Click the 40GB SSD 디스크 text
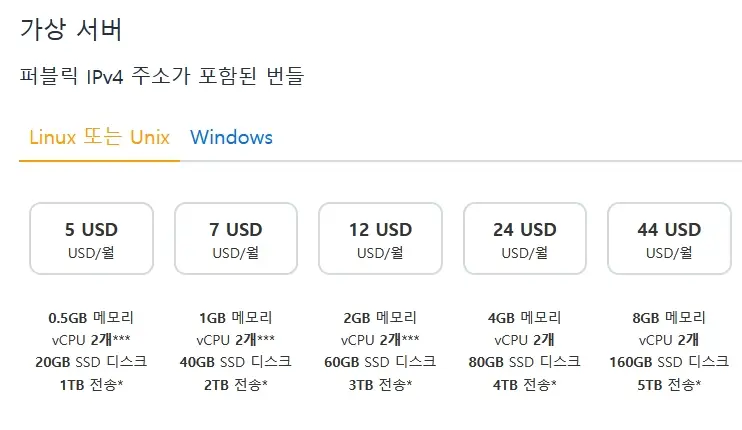The image size is (742, 430). [236, 362]
